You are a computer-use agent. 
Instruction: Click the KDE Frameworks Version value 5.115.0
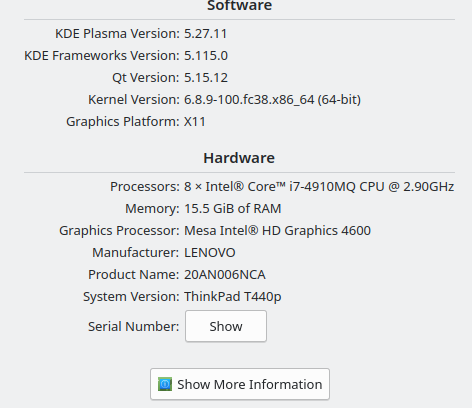tap(206, 56)
